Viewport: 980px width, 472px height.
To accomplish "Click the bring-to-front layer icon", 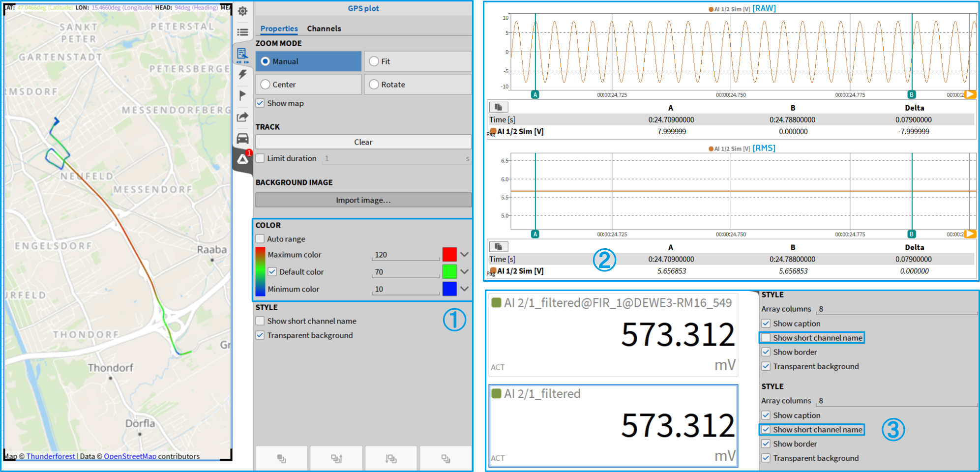I will point(282,458).
